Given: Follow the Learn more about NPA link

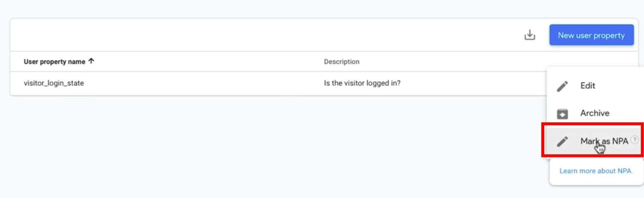Looking at the screenshot, I should pyautogui.click(x=596, y=171).
